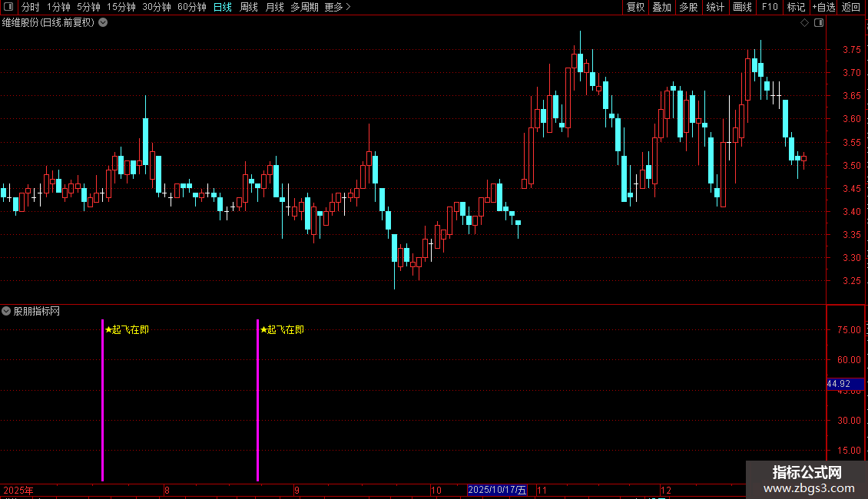This screenshot has width=868, height=499.
Task: Select the 30分钟 period
Action: click(x=156, y=7)
